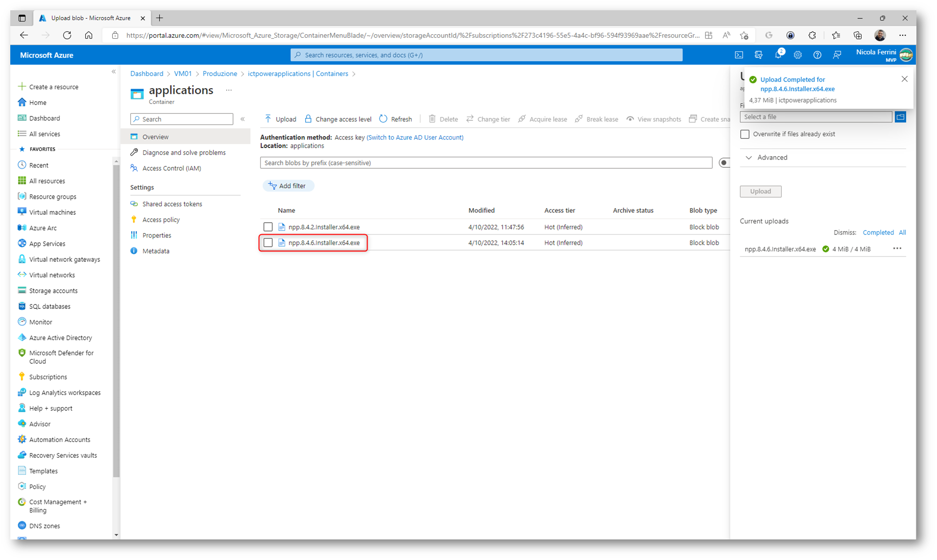The image size is (937, 560).
Task: Open Monitor from favorites list
Action: 35,322
